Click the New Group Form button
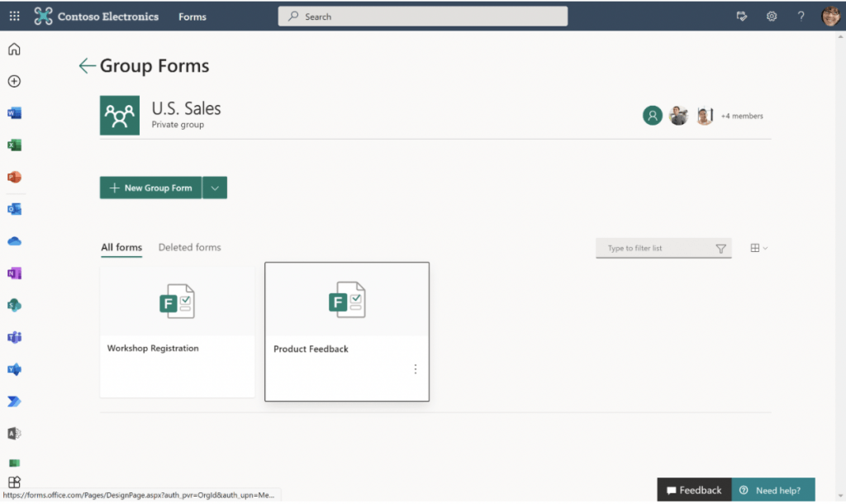Viewport: 846px width, 504px height. coord(150,188)
